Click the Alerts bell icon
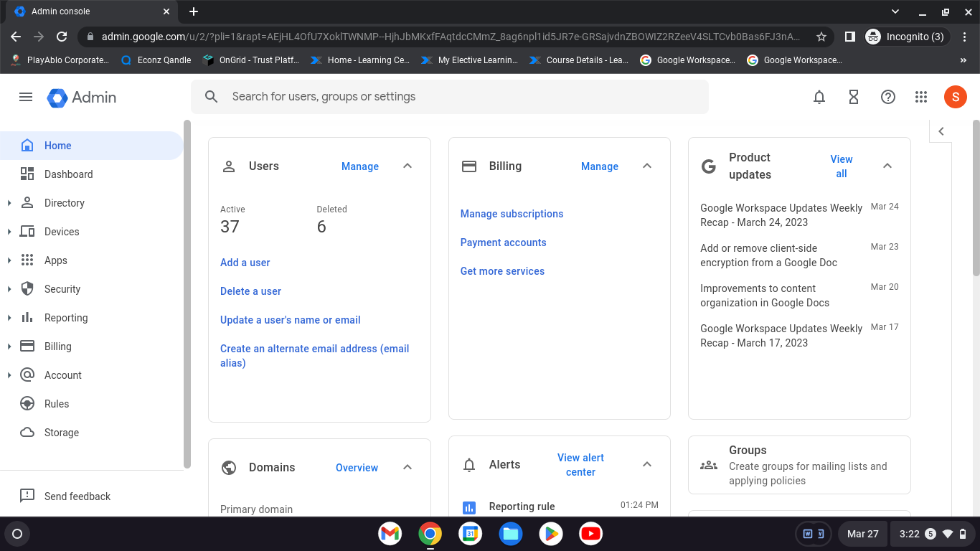The width and height of the screenshot is (980, 551). point(469,465)
